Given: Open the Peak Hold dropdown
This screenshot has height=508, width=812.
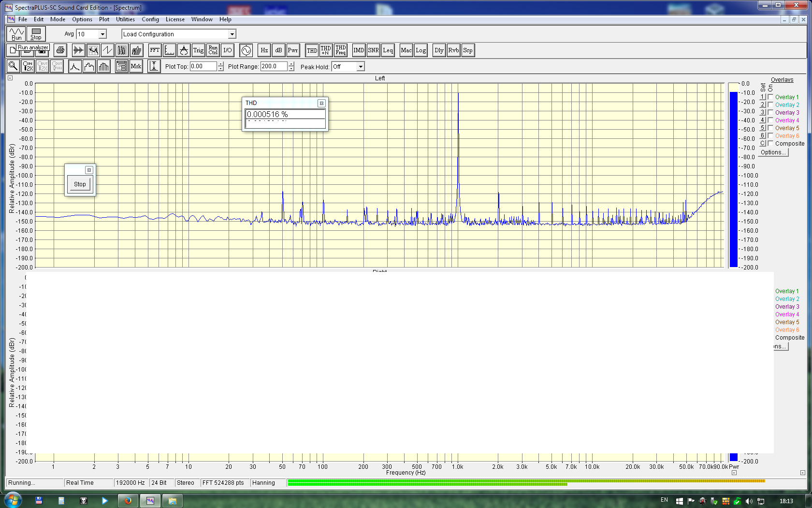Looking at the screenshot, I should coord(361,67).
